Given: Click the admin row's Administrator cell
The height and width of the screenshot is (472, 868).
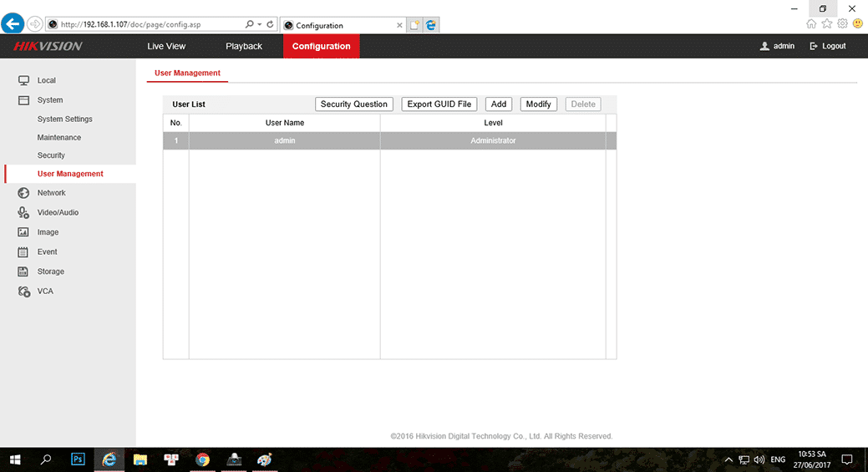Looking at the screenshot, I should click(x=493, y=140).
